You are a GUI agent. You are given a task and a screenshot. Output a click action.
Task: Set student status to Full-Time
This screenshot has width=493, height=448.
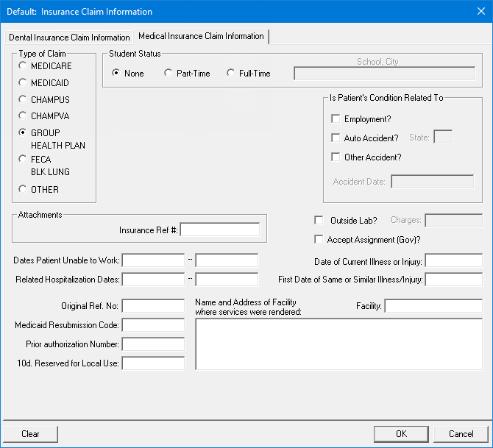231,74
